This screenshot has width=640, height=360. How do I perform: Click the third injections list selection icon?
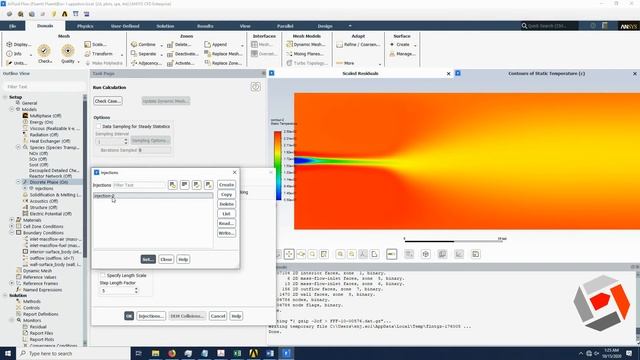click(x=197, y=185)
